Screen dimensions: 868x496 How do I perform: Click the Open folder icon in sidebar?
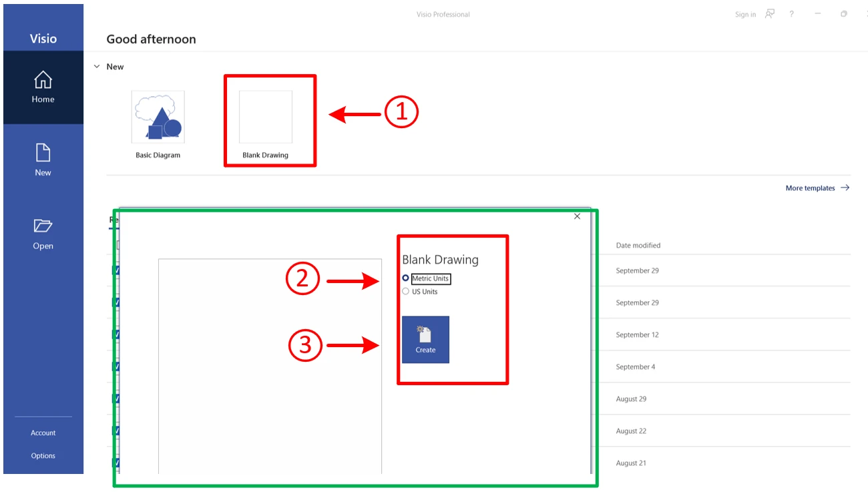tap(43, 226)
